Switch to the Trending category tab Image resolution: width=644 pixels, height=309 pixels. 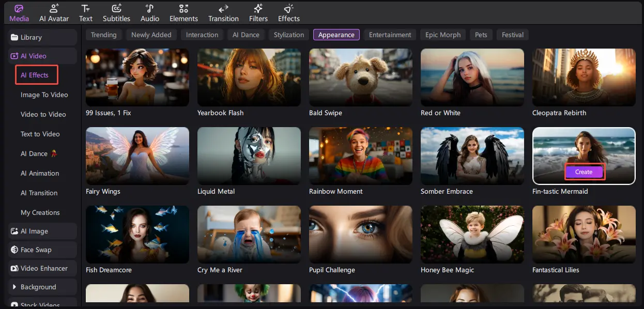pos(103,35)
